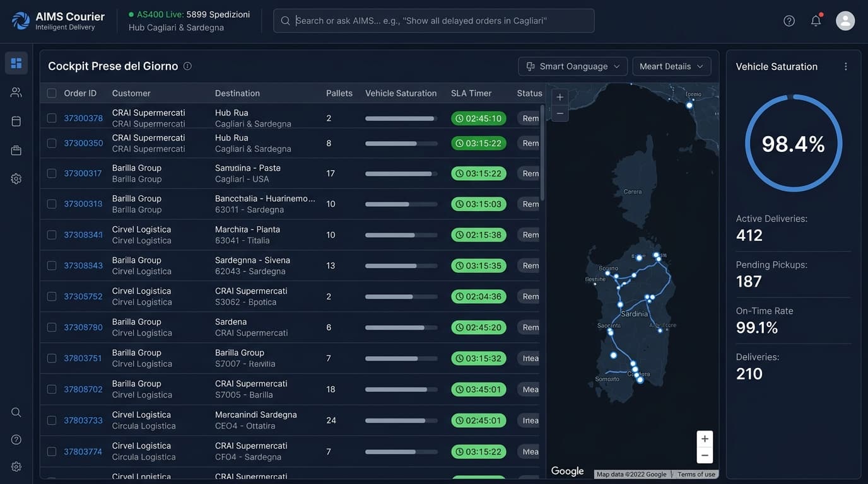868x484 pixels.
Task: Click saturation bar for order 37300317
Action: click(x=401, y=173)
